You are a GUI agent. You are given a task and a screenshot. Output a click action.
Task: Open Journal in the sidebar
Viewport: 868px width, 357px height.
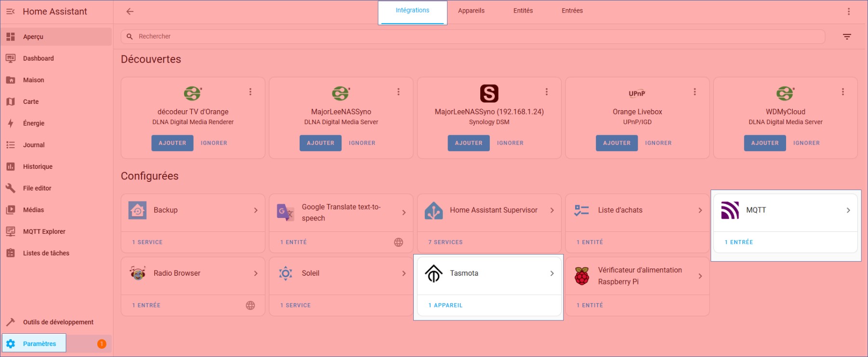point(57,145)
